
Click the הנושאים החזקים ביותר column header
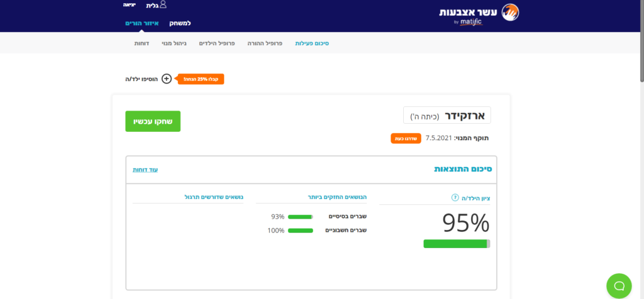(x=337, y=197)
